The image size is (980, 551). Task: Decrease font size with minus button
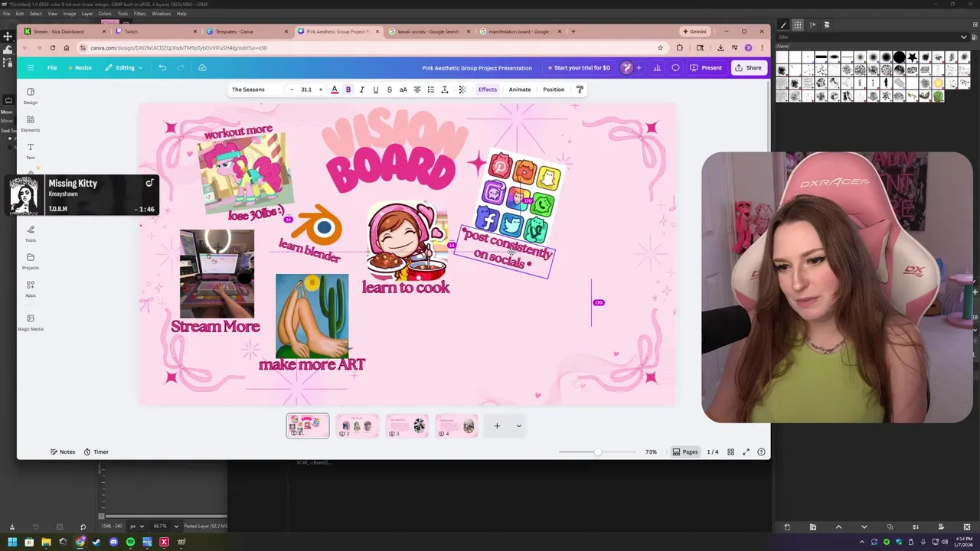292,90
